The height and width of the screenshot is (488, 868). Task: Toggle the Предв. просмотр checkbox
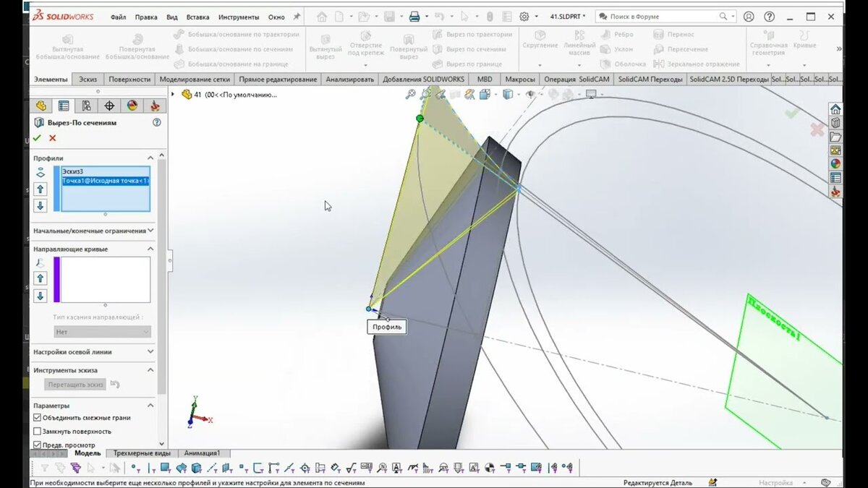(x=38, y=445)
